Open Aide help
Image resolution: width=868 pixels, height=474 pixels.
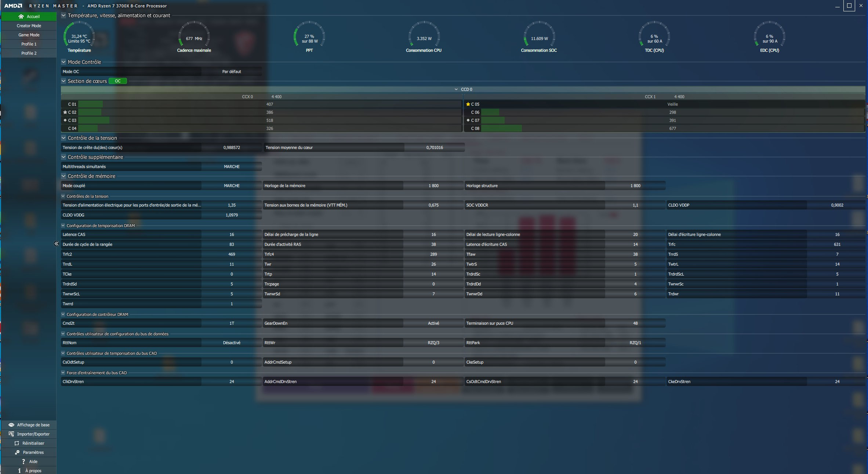(x=29, y=462)
